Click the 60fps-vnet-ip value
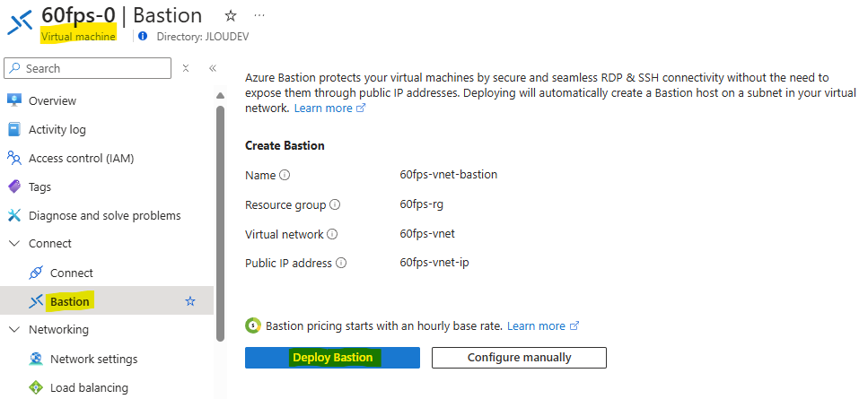 pos(434,262)
